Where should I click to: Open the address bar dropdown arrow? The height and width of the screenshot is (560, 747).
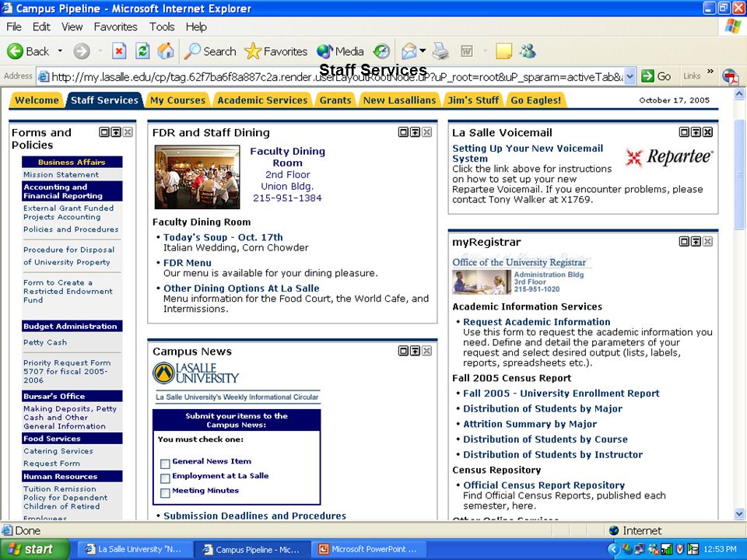pos(630,76)
